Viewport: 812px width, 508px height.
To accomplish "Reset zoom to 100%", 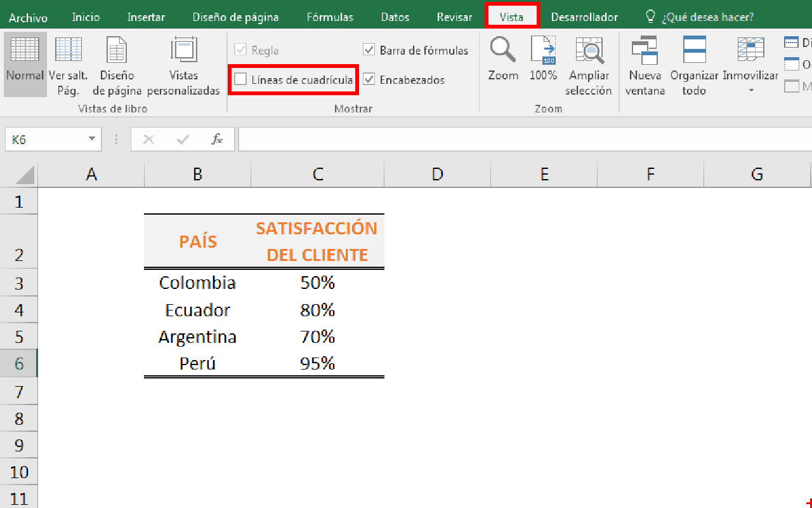I will (543, 50).
